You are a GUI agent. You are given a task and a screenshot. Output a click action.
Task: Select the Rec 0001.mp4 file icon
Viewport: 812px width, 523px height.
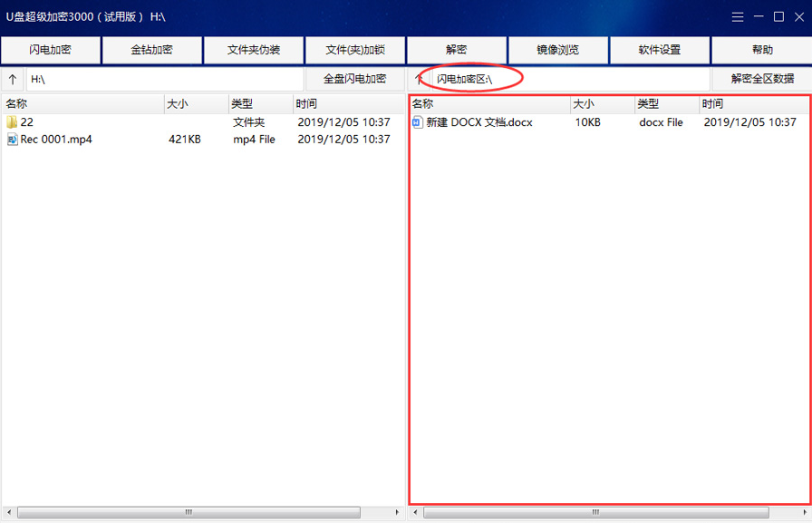click(12, 140)
